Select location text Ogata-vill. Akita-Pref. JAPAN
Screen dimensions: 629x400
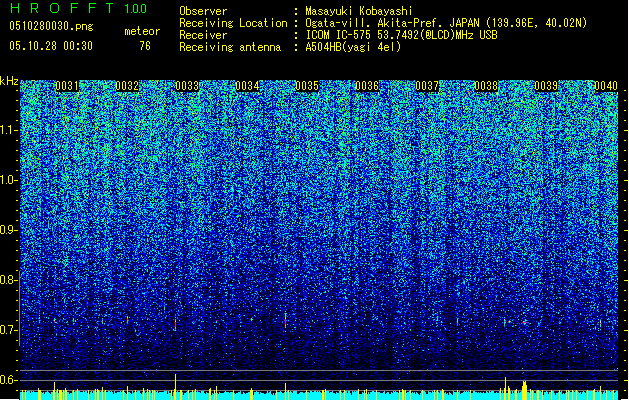[392, 23]
